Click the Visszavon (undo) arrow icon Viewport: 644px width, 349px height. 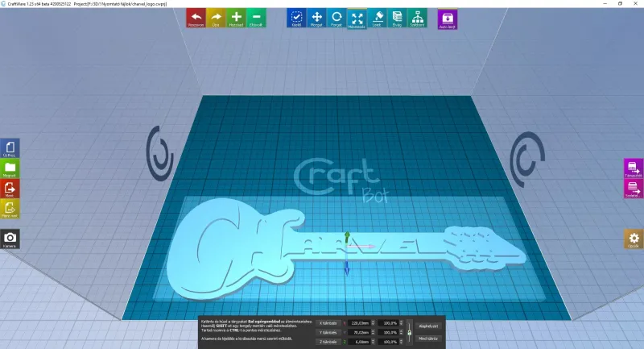[196, 18]
